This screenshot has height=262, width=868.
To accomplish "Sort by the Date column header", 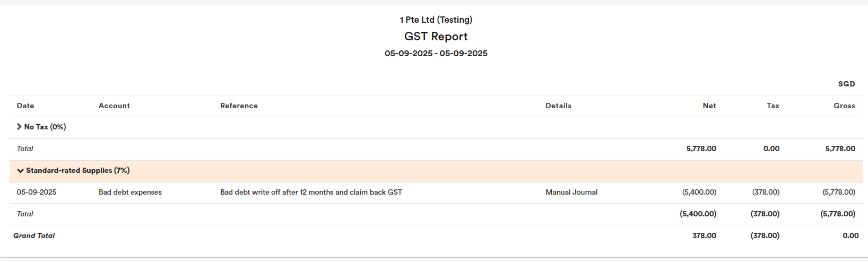I will pyautogui.click(x=25, y=106).
